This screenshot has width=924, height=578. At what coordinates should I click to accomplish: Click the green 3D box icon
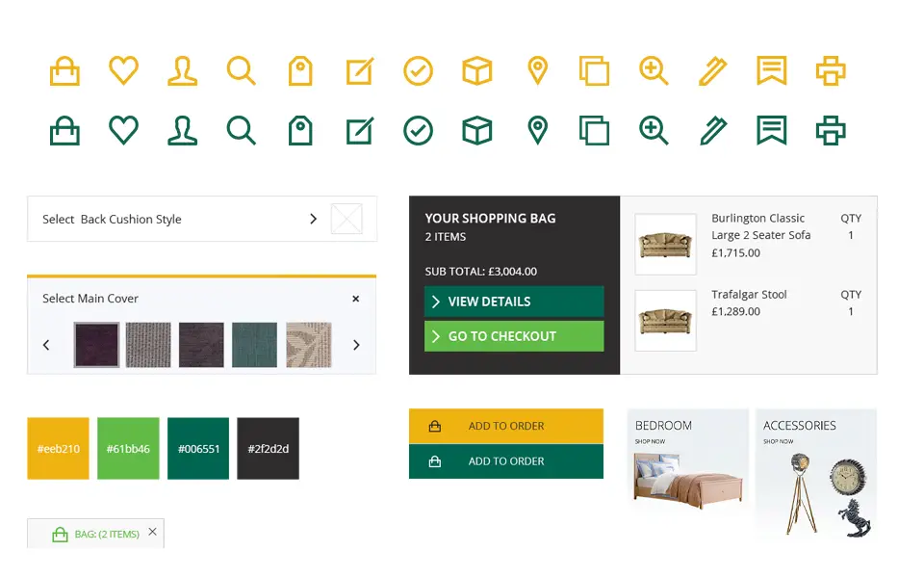pyautogui.click(x=477, y=130)
